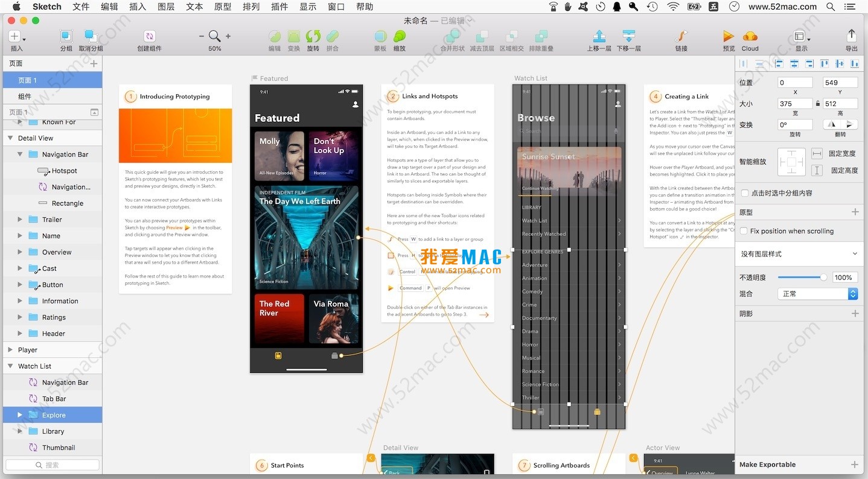The image size is (868, 479).
Task: Adjust the 不透明度 opacity slider
Action: 802,278
